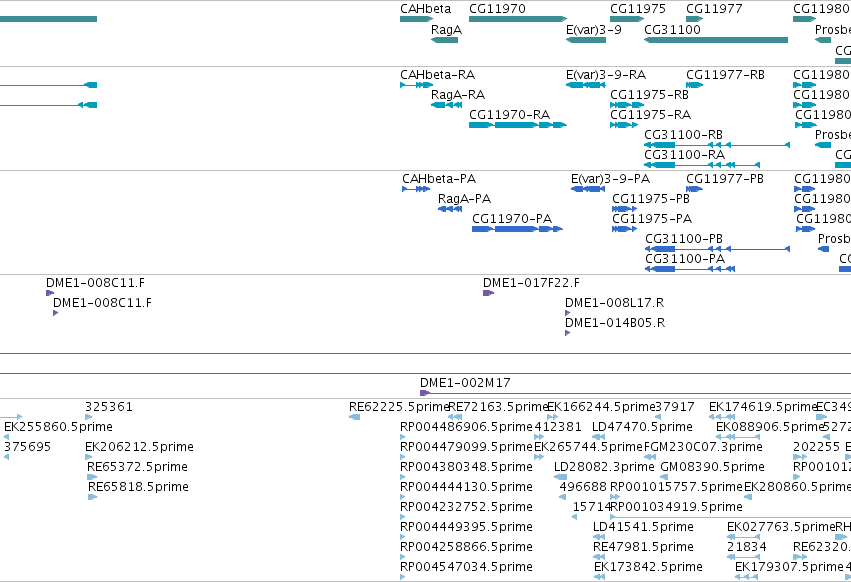Image resolution: width=851 pixels, height=582 pixels.
Task: Select the RagA gene feature label
Action: 446,30
